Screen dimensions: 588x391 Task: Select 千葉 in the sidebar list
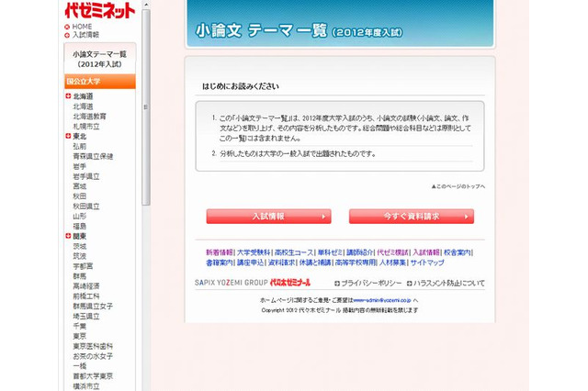tap(80, 326)
